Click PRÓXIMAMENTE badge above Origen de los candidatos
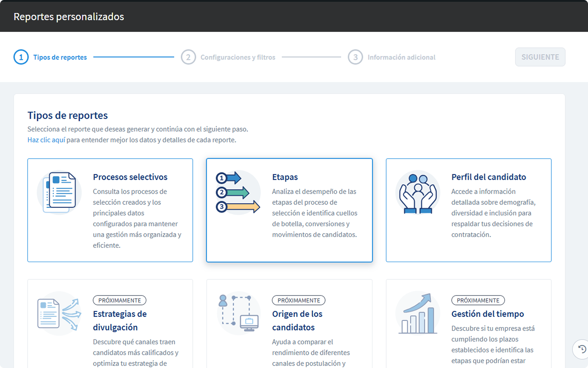The height and width of the screenshot is (368, 588). 299,300
